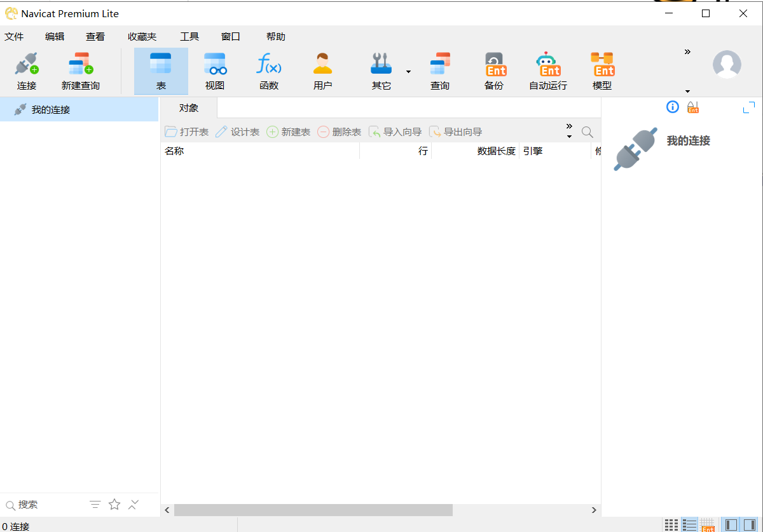Open the 收藏夹 (Favorites) menu
763x532 pixels.
click(x=142, y=37)
